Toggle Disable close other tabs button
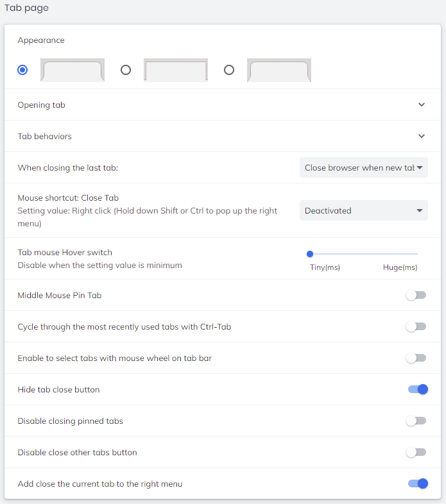 tap(416, 452)
